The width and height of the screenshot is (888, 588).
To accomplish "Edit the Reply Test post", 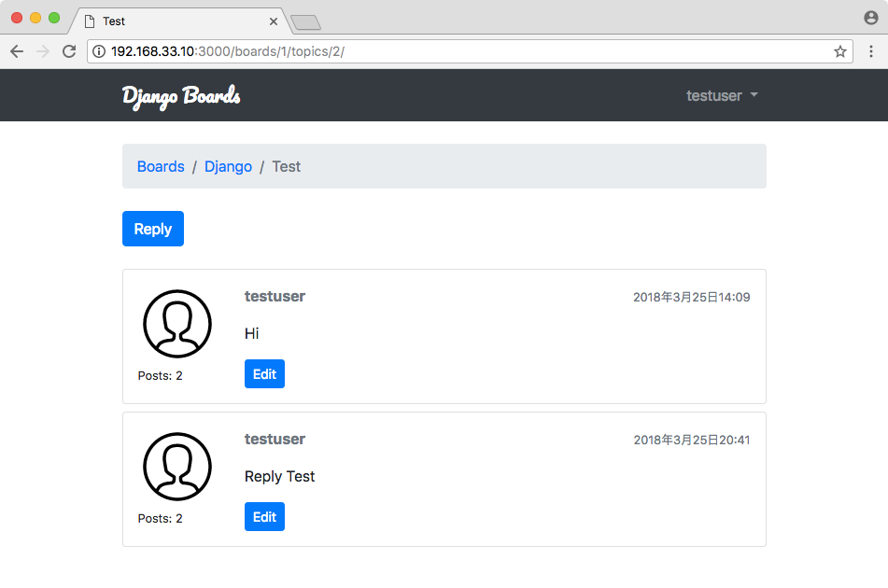I will 264,516.
